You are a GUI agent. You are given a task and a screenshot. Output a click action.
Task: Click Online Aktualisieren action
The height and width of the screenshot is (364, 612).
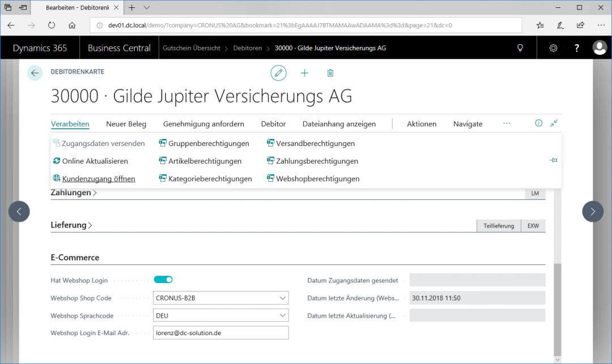pyautogui.click(x=90, y=161)
